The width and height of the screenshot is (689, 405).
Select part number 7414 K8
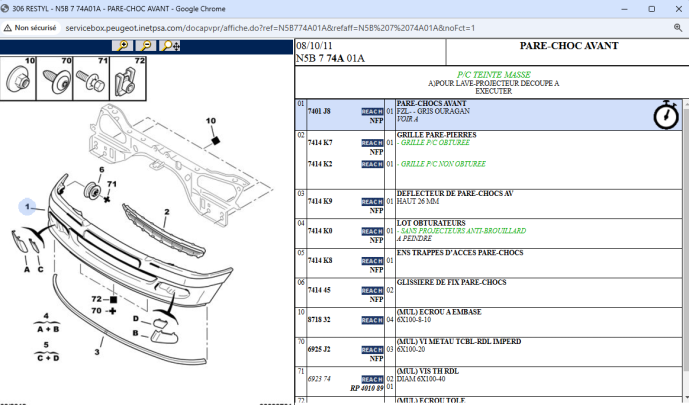tap(320, 261)
